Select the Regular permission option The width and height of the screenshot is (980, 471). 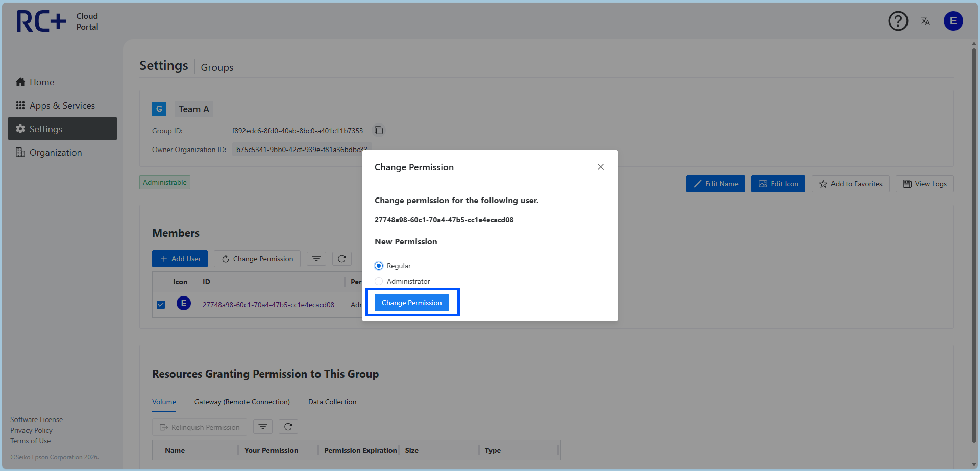pyautogui.click(x=379, y=266)
